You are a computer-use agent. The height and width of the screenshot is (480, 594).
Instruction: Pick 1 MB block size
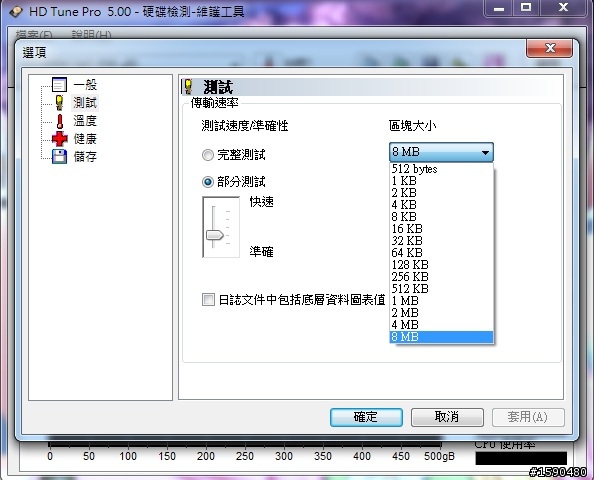pyautogui.click(x=441, y=301)
